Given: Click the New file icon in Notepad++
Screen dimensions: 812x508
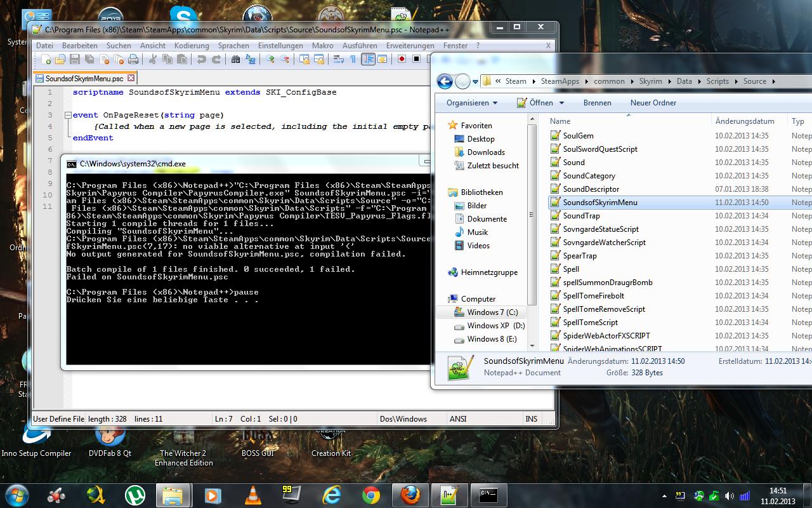Looking at the screenshot, I should pos(46,59).
